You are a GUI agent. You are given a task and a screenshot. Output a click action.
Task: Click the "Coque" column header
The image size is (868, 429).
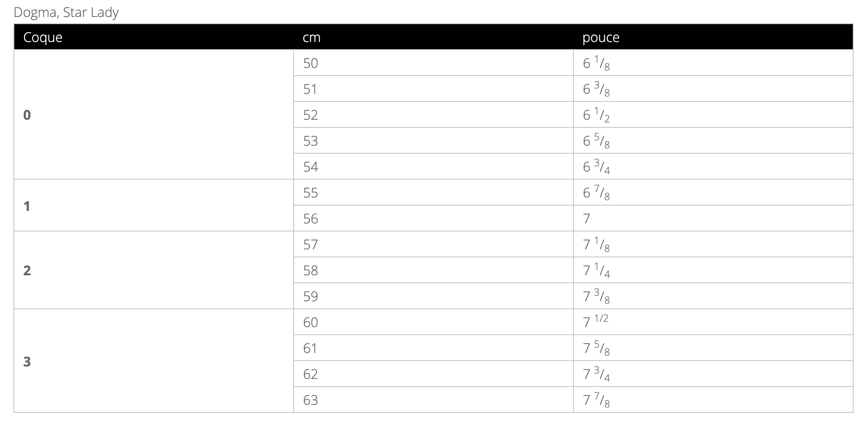click(x=43, y=37)
